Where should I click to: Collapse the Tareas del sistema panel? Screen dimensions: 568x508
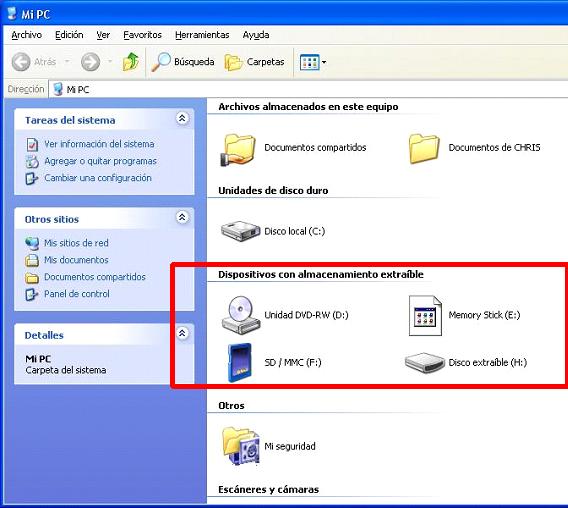[182, 118]
